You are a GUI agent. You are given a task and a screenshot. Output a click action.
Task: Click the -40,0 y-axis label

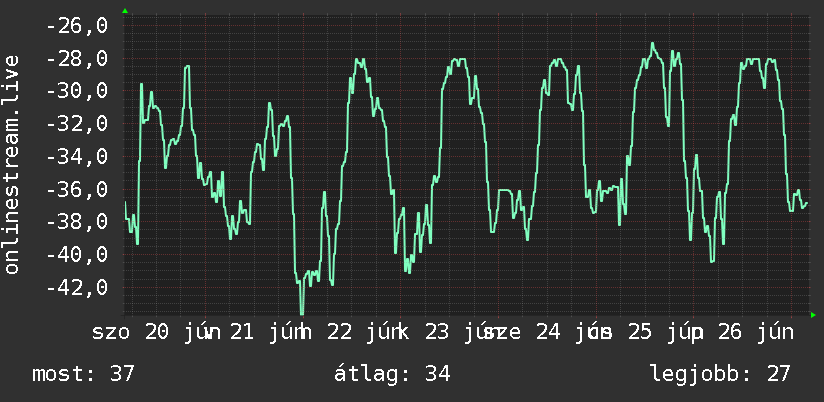77,255
